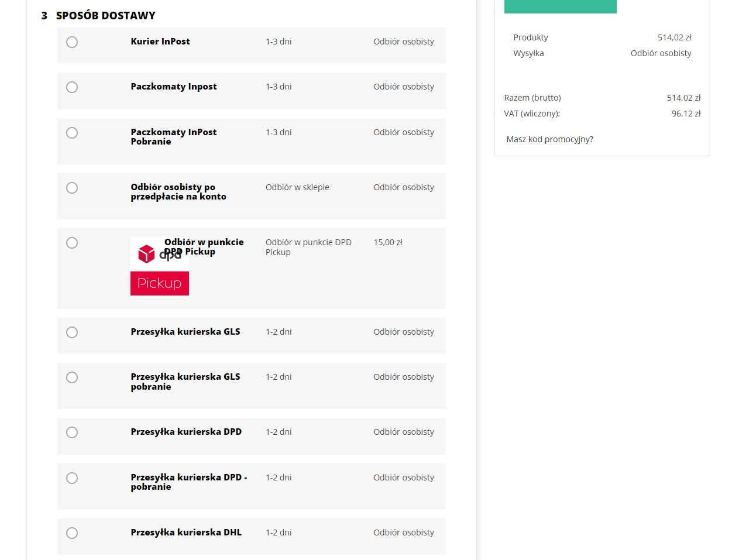Select Paczkomaty InPost Pobranie radio button
Screen dimensions: 756x560
pyautogui.click(x=72, y=133)
